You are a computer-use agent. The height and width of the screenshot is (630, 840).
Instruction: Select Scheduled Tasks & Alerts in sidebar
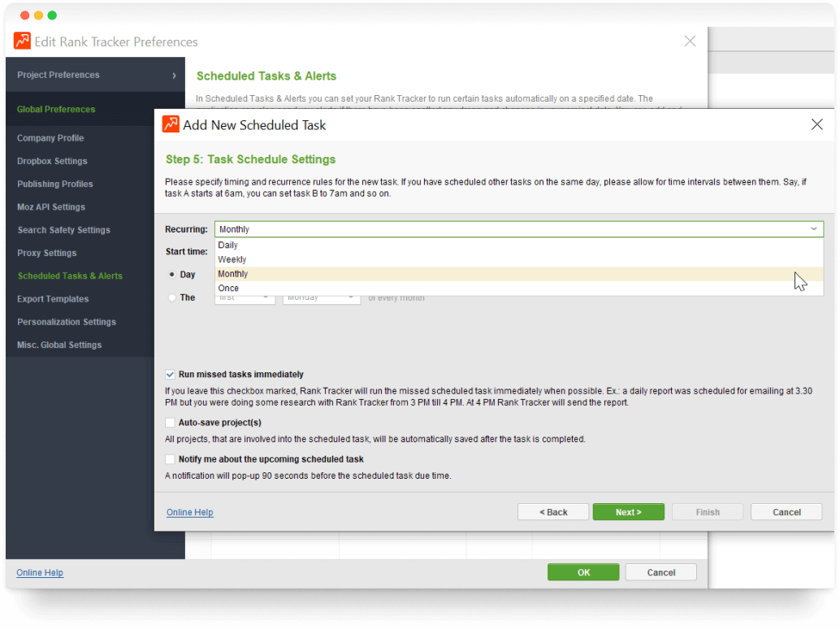tap(70, 276)
